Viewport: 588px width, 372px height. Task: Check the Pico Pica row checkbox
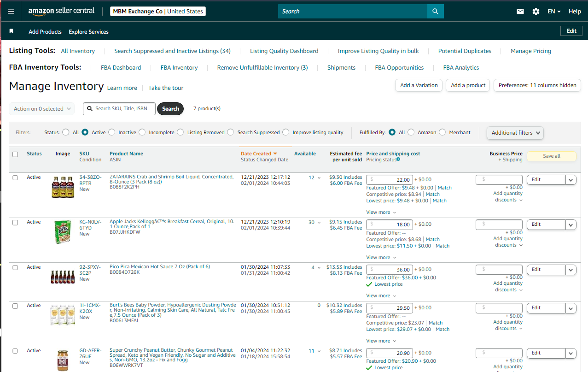pyautogui.click(x=15, y=267)
